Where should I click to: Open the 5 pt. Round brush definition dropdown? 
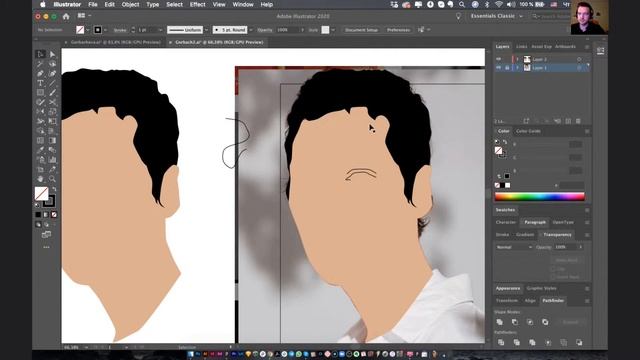pos(251,30)
